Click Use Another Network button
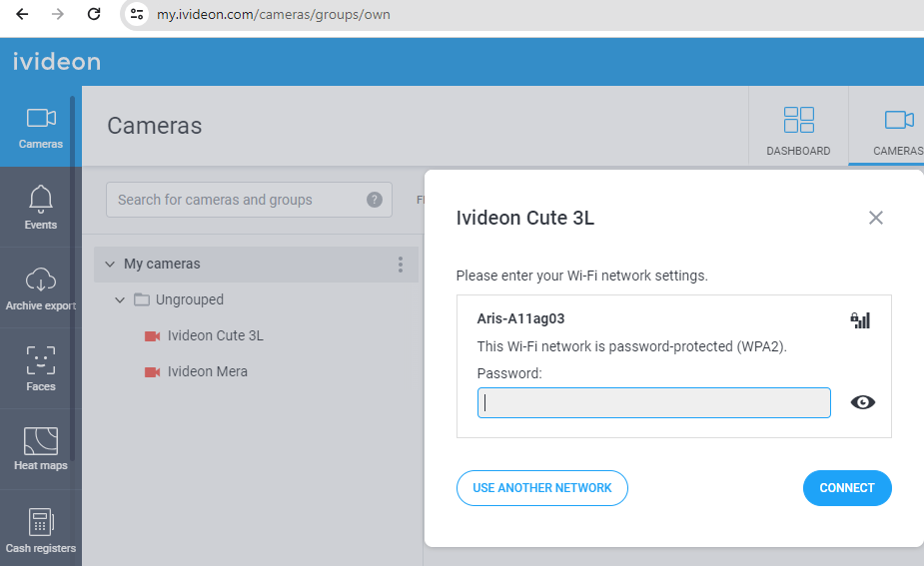This screenshot has width=924, height=566. tap(542, 488)
